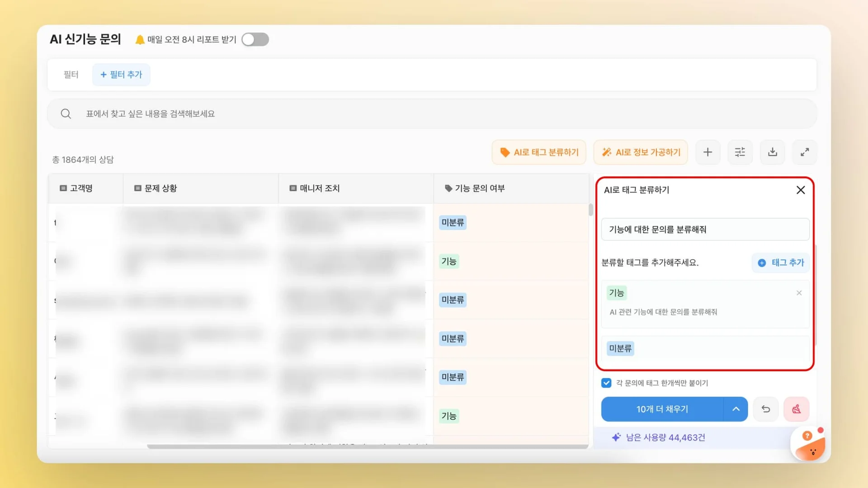Expand the chevron beside 10개 더 채우기
The height and width of the screenshot is (488, 868).
point(736,409)
